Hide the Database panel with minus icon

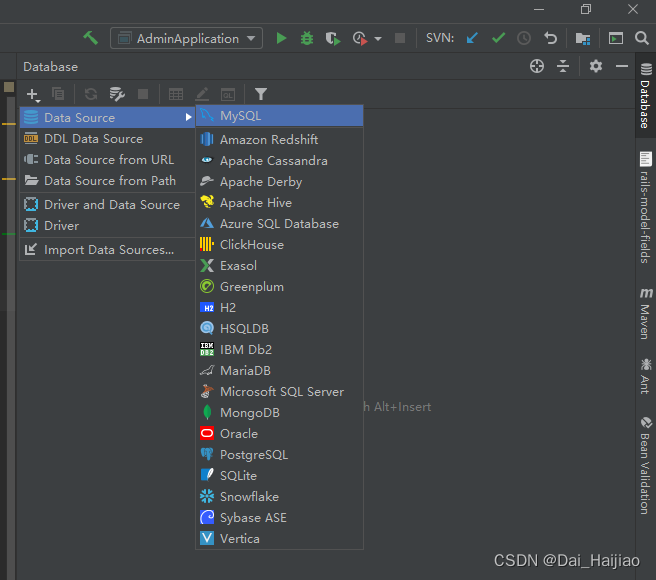pos(622,66)
